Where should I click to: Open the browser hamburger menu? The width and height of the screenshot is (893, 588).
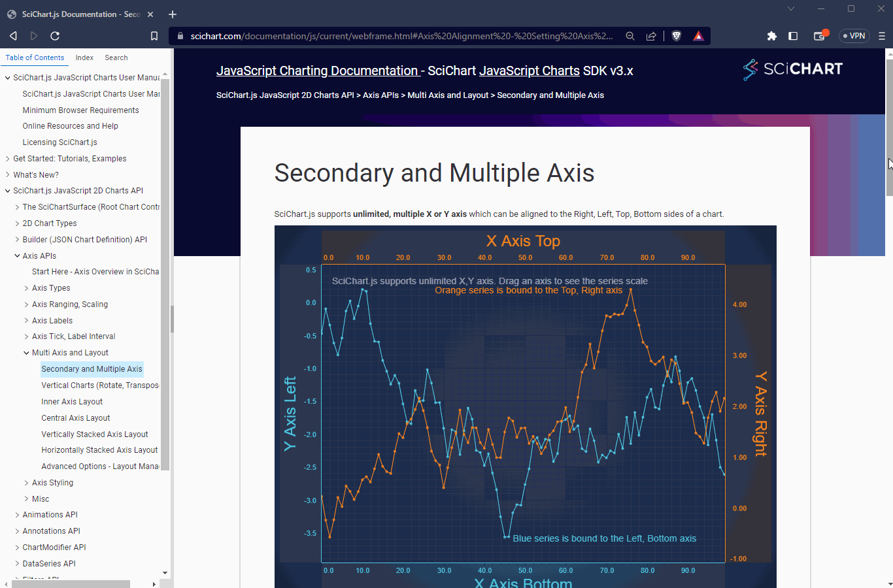882,36
